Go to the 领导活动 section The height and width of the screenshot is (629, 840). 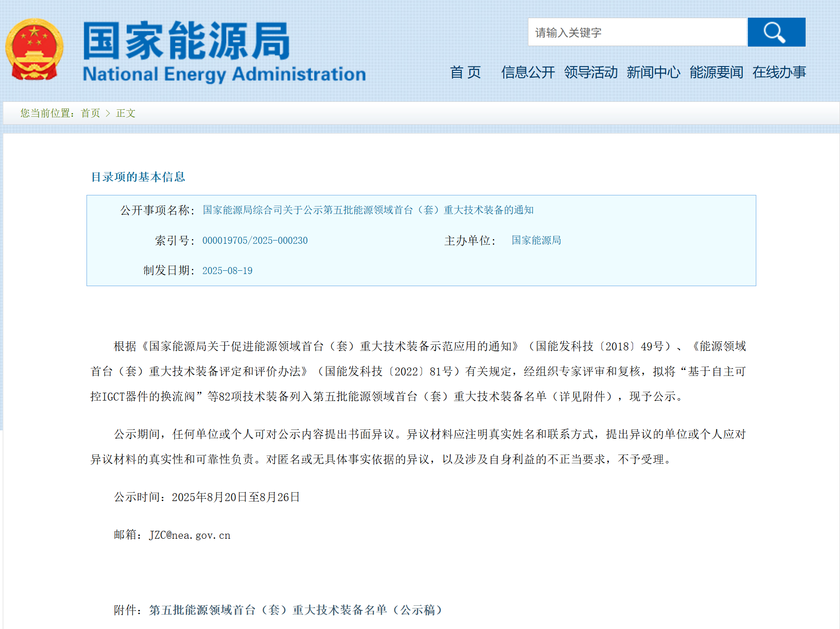(591, 73)
